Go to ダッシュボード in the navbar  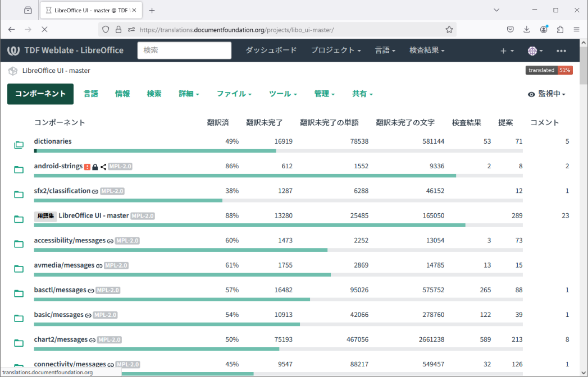(x=271, y=50)
